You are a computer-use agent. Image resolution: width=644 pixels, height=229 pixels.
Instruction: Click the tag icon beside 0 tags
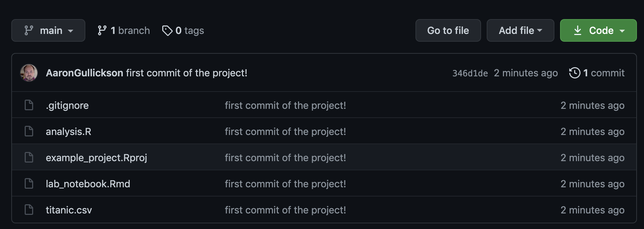tap(167, 31)
